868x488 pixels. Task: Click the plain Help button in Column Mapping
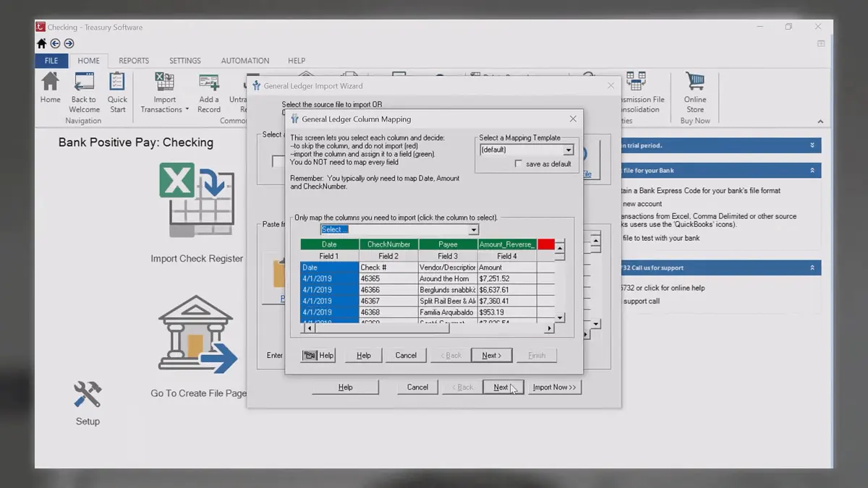(364, 355)
